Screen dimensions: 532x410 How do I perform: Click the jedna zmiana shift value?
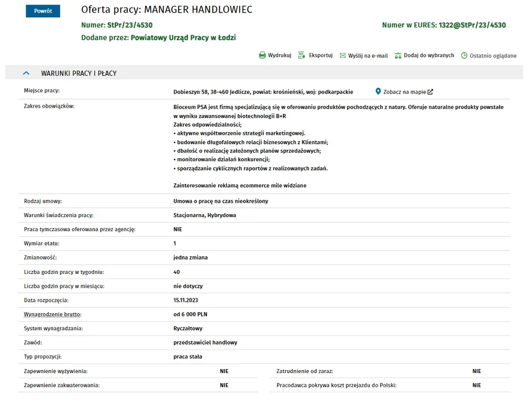(191, 257)
